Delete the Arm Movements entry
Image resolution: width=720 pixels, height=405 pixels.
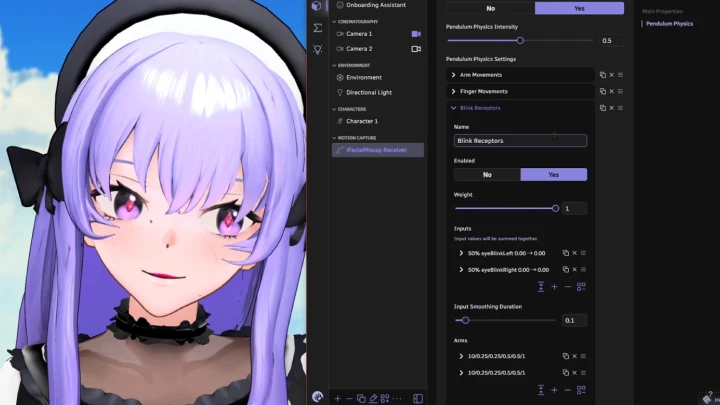pyautogui.click(x=612, y=75)
